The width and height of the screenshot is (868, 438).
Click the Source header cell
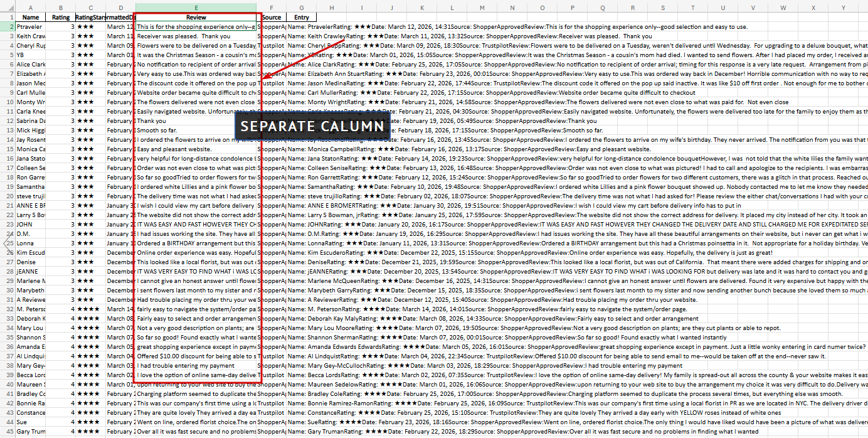[272, 17]
